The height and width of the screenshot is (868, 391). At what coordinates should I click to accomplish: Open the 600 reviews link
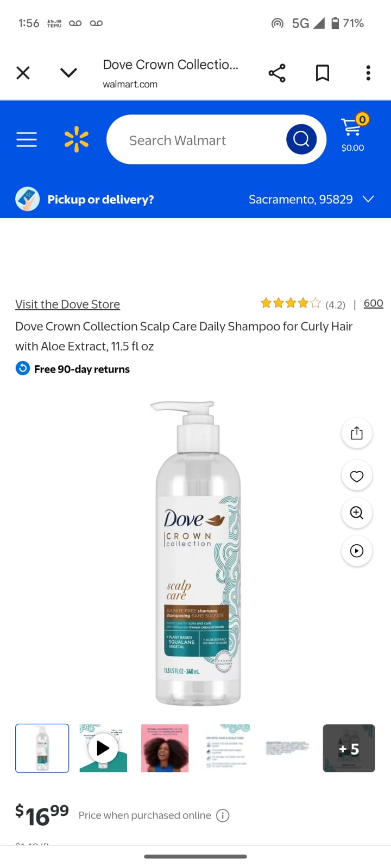[374, 303]
